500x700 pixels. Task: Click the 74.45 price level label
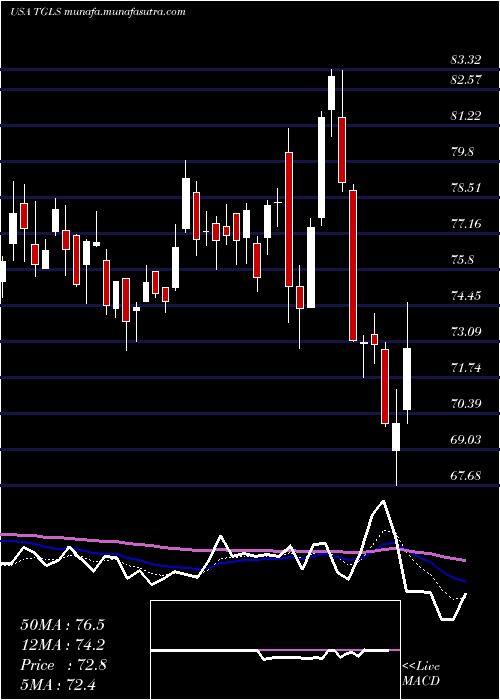pyautogui.click(x=466, y=296)
